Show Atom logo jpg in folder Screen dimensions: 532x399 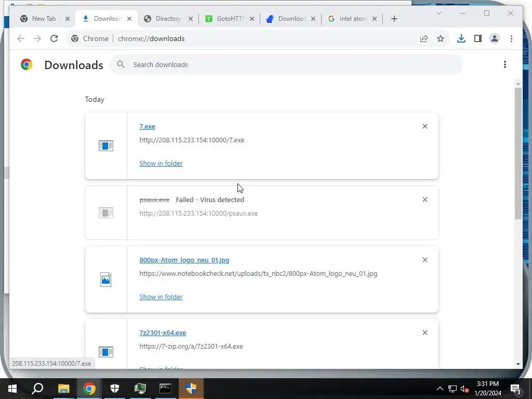(x=161, y=297)
